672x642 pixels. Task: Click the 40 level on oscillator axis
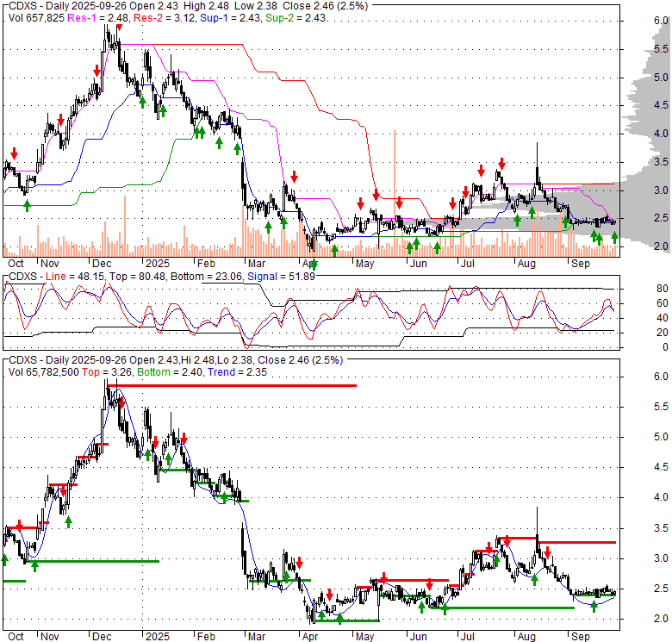pos(663,318)
